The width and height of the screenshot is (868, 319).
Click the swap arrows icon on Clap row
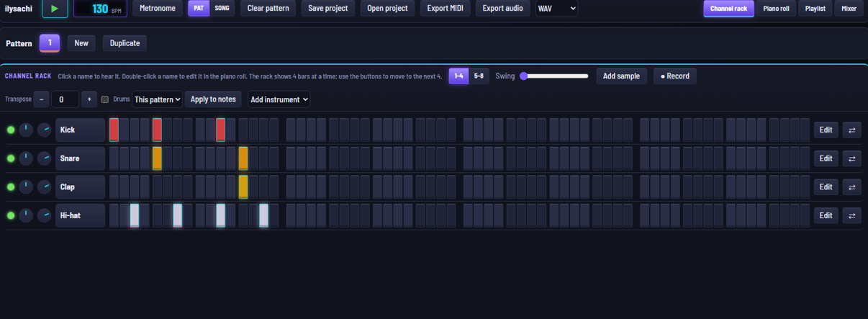851,187
